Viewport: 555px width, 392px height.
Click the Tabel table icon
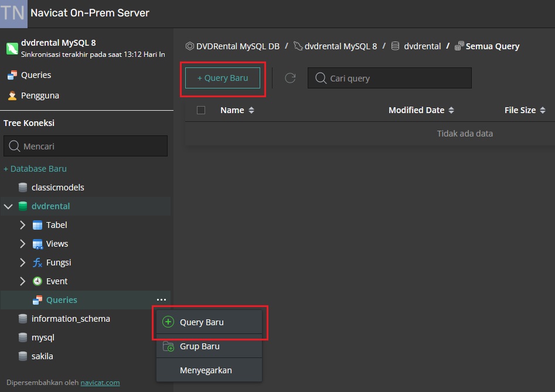pyautogui.click(x=37, y=225)
